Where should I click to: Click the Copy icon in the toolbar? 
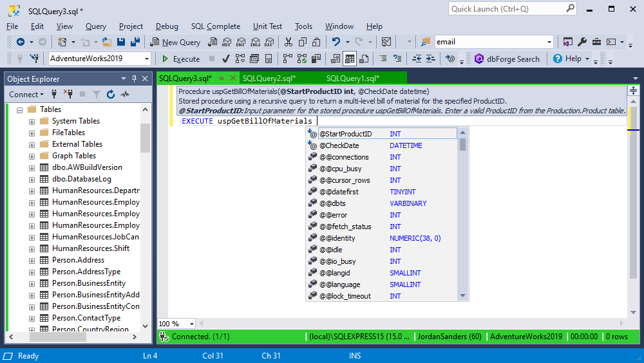(303, 42)
